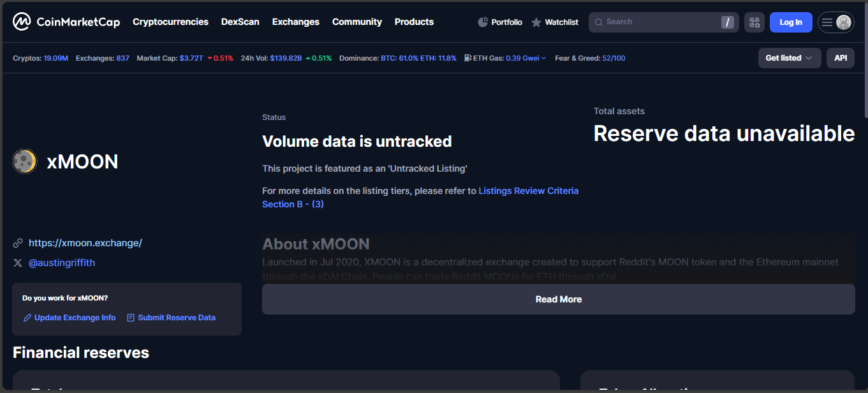Open the hamburger profile menu
The image size is (868, 393).
tap(836, 22)
